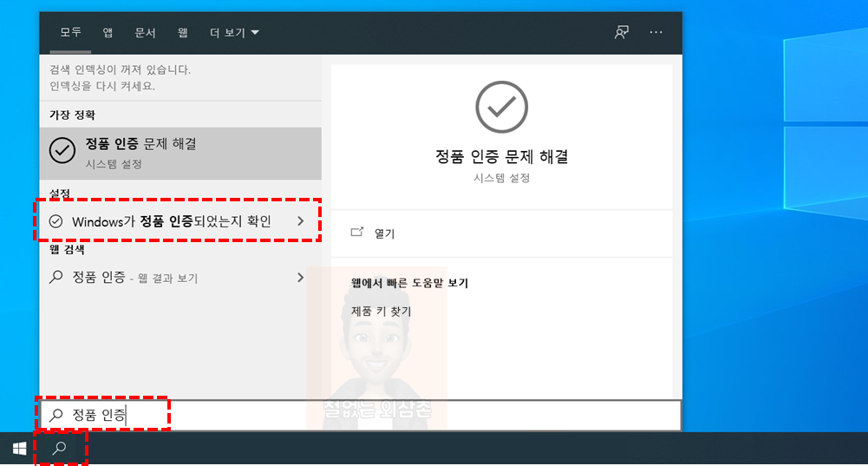Click magnifier icon beside web search result

pos(55,277)
